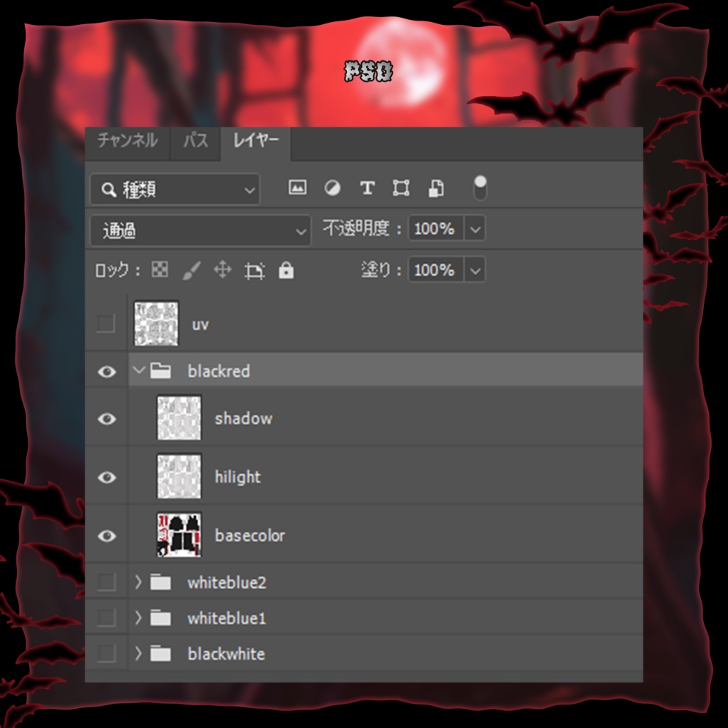Select the uv layer name
728x728 pixels.
coord(200,324)
